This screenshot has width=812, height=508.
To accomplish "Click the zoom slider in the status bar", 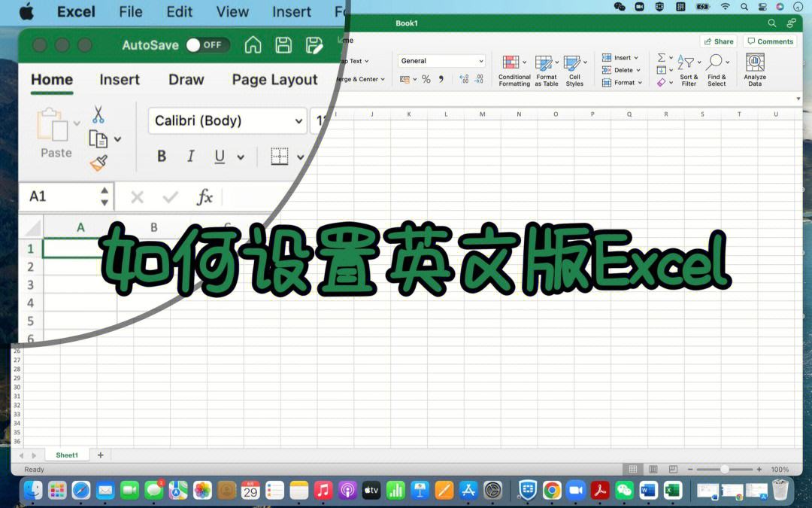I will tap(725, 469).
